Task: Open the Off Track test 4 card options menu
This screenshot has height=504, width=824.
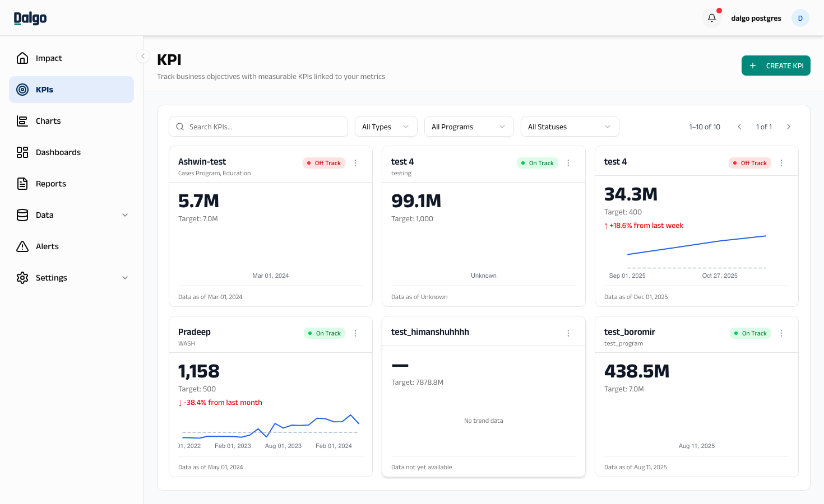Action: click(x=781, y=163)
